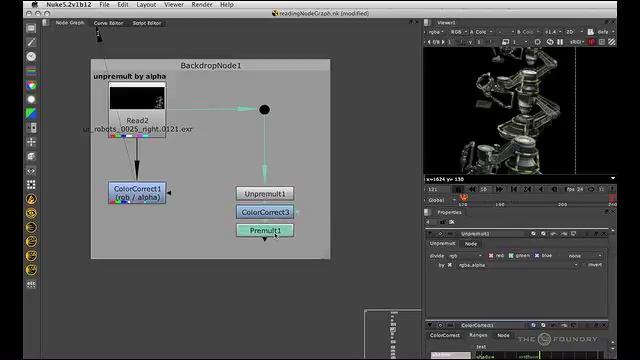Click the bottom-most left toolbar icon
Viewport: 640px width, 360px height.
click(31, 284)
